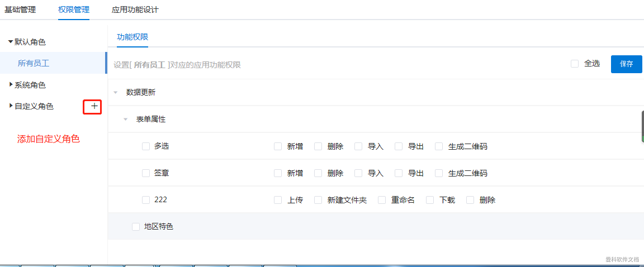Enable 导出 in the 签章 row
This screenshot has height=267, width=644.
tap(399, 174)
